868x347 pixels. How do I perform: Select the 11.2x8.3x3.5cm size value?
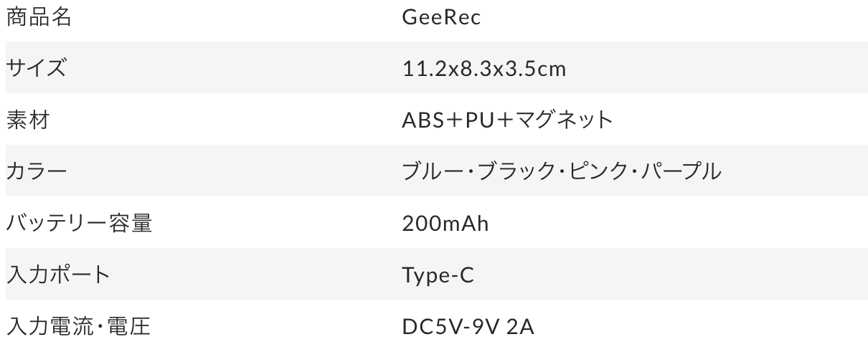click(x=484, y=69)
